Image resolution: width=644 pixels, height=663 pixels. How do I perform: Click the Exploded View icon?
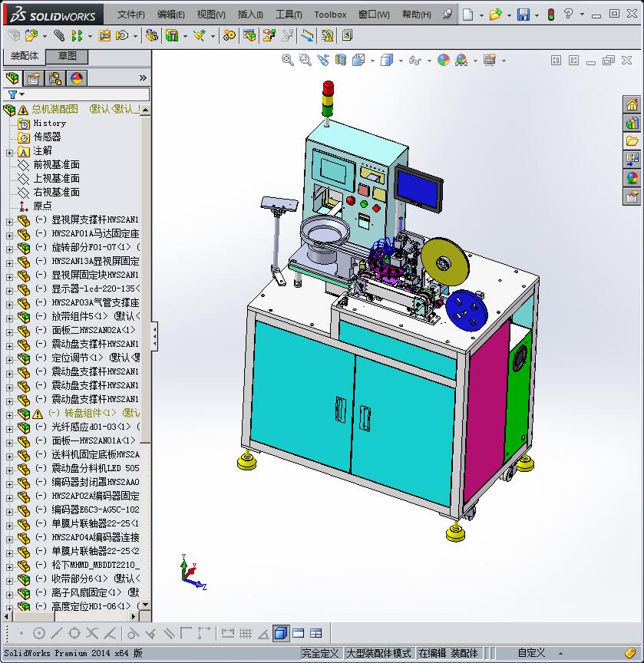[x=269, y=35]
